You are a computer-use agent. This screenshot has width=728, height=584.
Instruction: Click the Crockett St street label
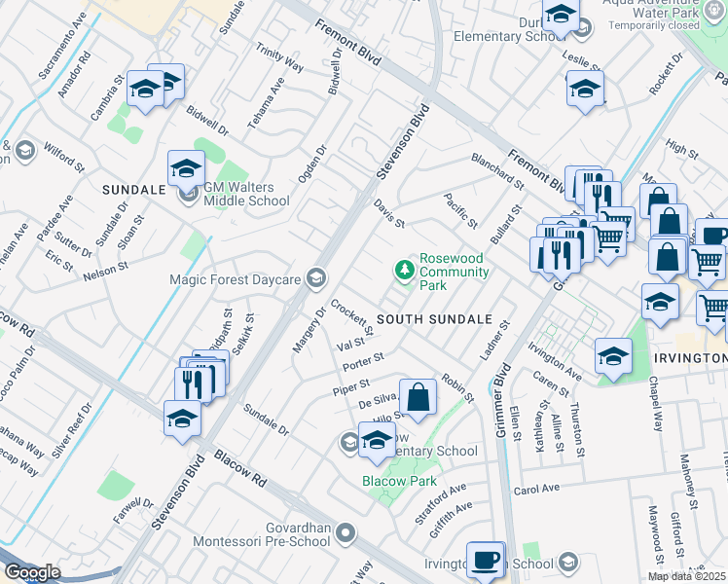352,317
